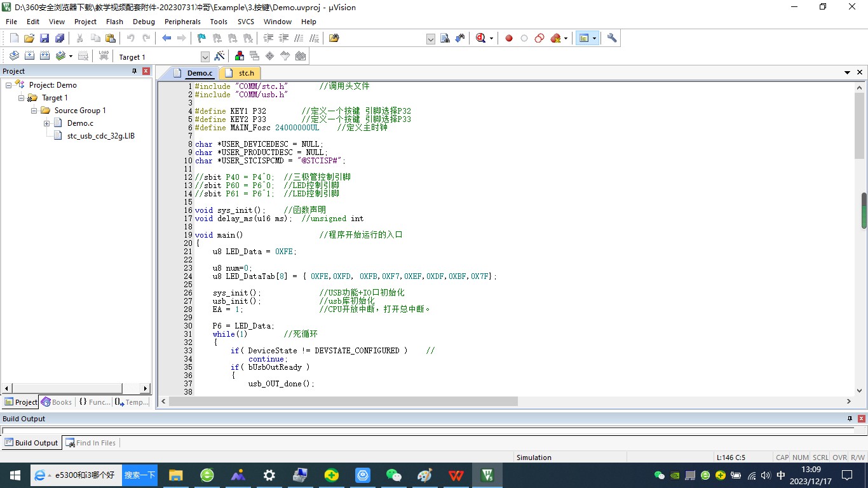The height and width of the screenshot is (488, 868).
Task: Pin the Build Output panel pushpin
Action: click(850, 419)
